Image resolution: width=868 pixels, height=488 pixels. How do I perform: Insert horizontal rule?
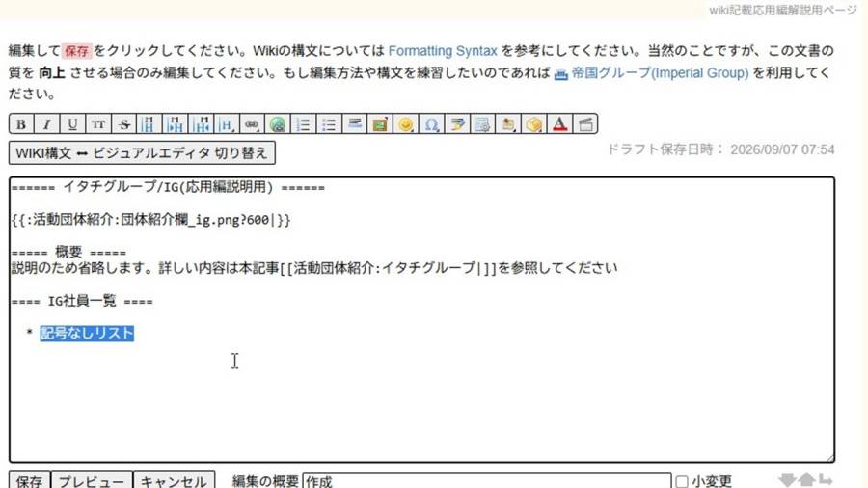pyautogui.click(x=354, y=124)
